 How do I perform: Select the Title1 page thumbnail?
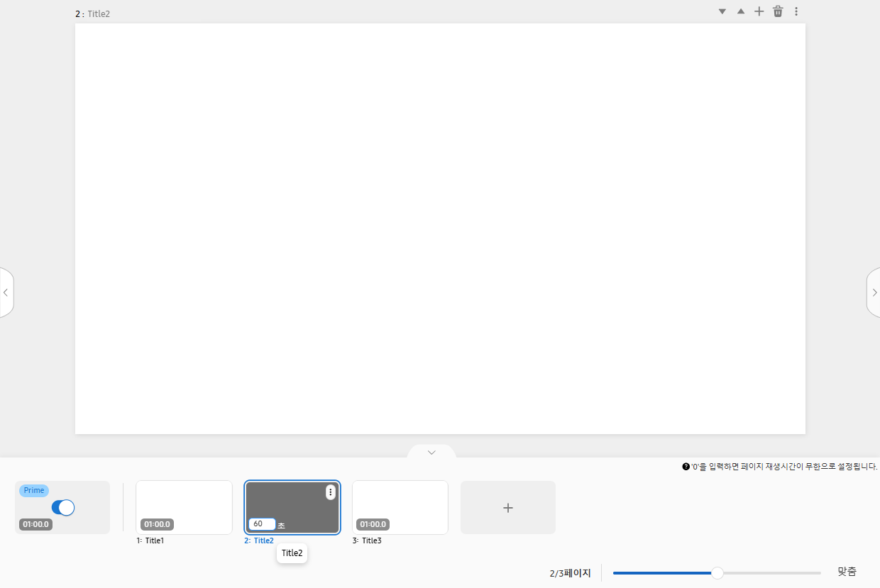(184, 507)
